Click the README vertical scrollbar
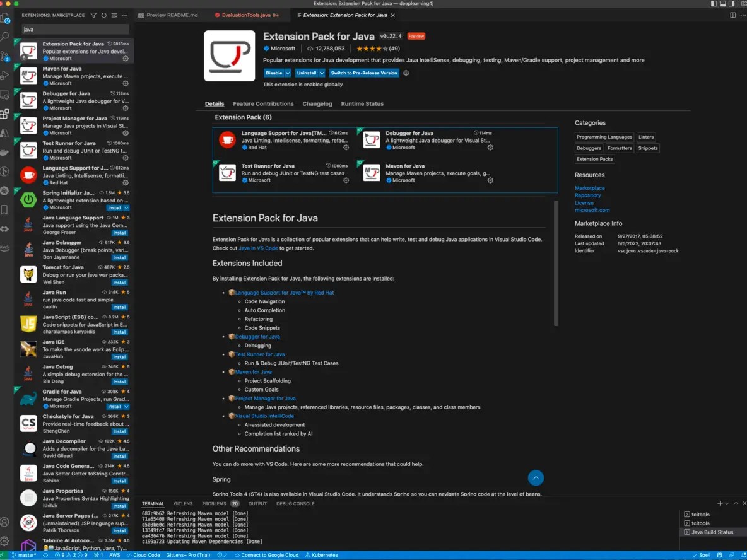Screen dimensions: 747x560 pyautogui.click(x=556, y=264)
